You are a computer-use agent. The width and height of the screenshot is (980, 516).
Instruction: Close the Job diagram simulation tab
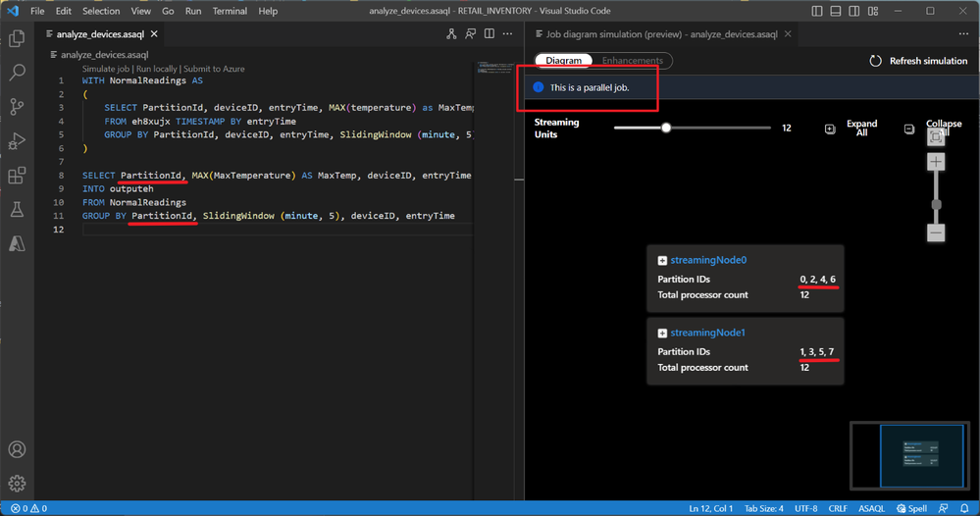coord(788,33)
